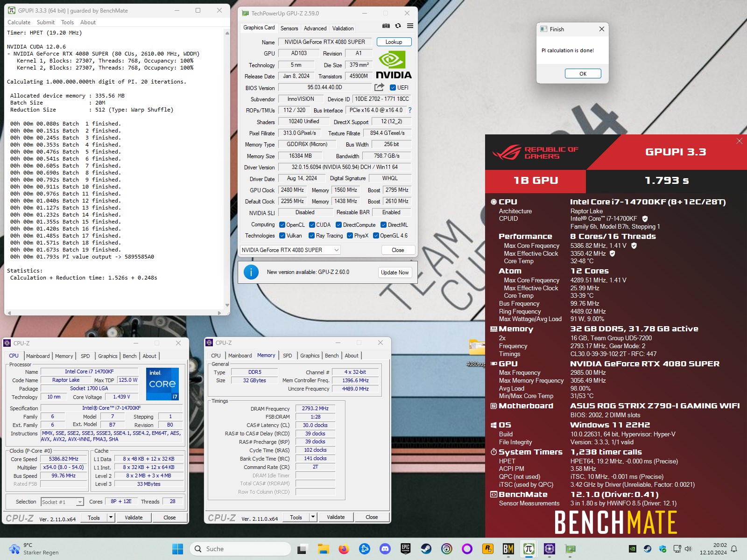The height and width of the screenshot is (560, 747).
Task: Click the GPUPI vertical scrollbar
Action: (x=227, y=169)
